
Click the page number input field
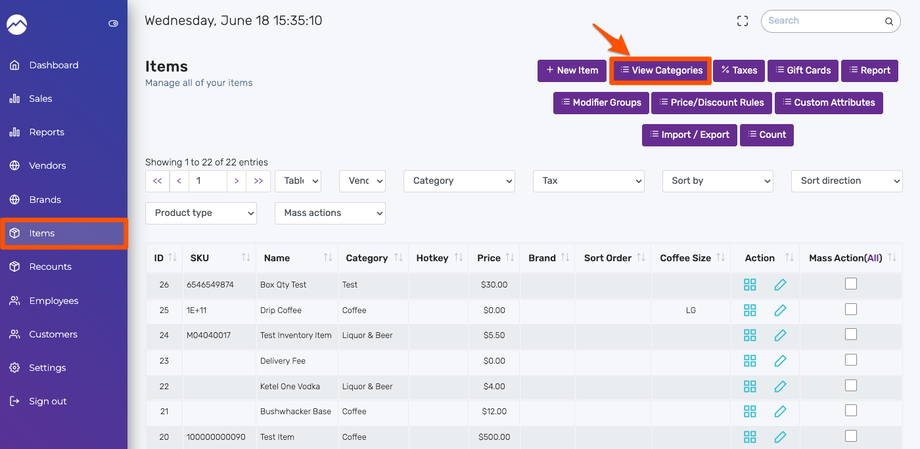(x=207, y=181)
